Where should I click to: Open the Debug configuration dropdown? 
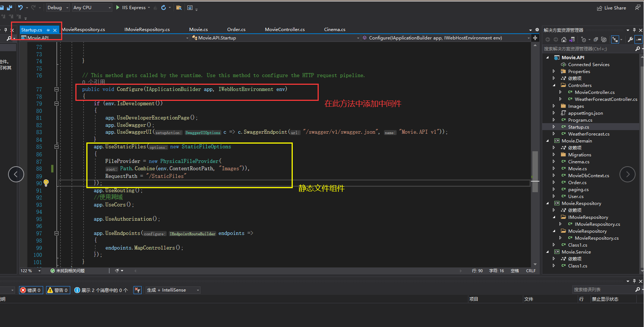pos(57,7)
